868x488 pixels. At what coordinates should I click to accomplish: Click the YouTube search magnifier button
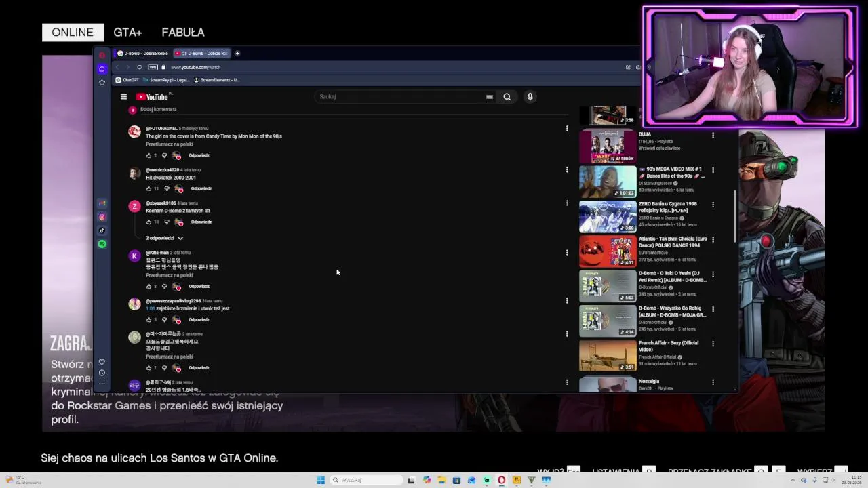[x=507, y=96]
